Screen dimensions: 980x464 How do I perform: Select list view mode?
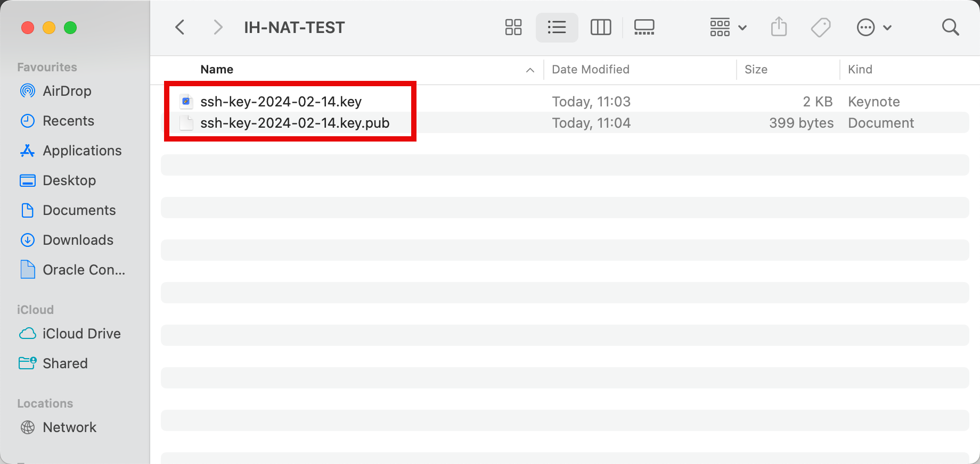[557, 27]
